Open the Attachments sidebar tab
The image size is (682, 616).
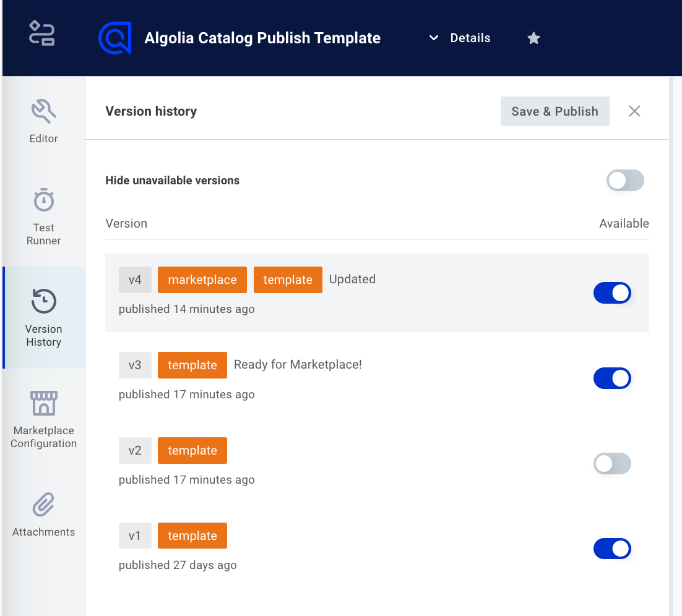pos(43,515)
